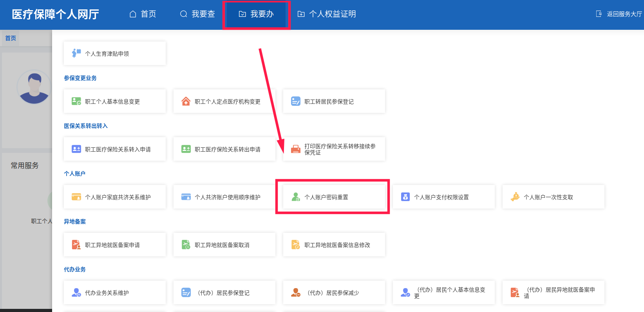Click 职工异地就医备案取消 icon

[186, 245]
